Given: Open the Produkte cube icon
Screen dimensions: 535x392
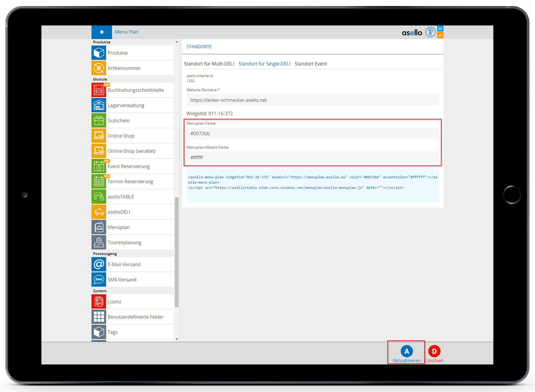Looking at the screenshot, I should 99,53.
